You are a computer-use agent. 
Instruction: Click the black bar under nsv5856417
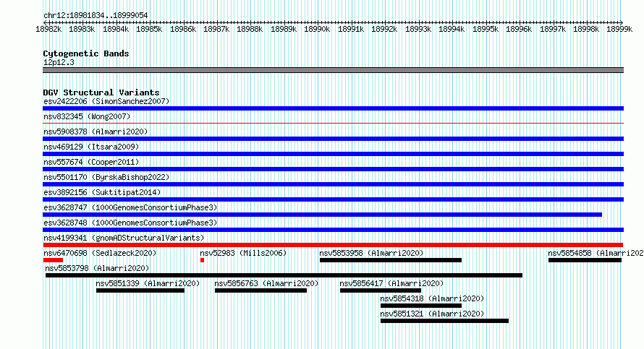pyautogui.click(x=381, y=290)
